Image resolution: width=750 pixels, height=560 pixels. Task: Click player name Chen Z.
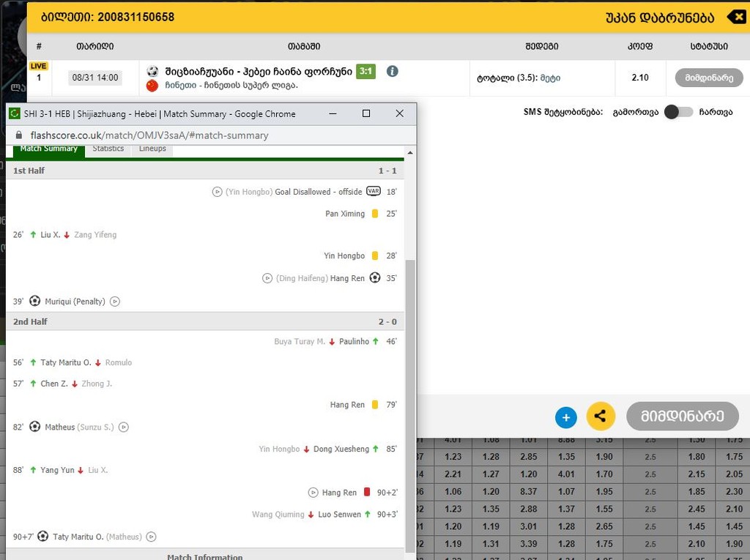coord(54,384)
